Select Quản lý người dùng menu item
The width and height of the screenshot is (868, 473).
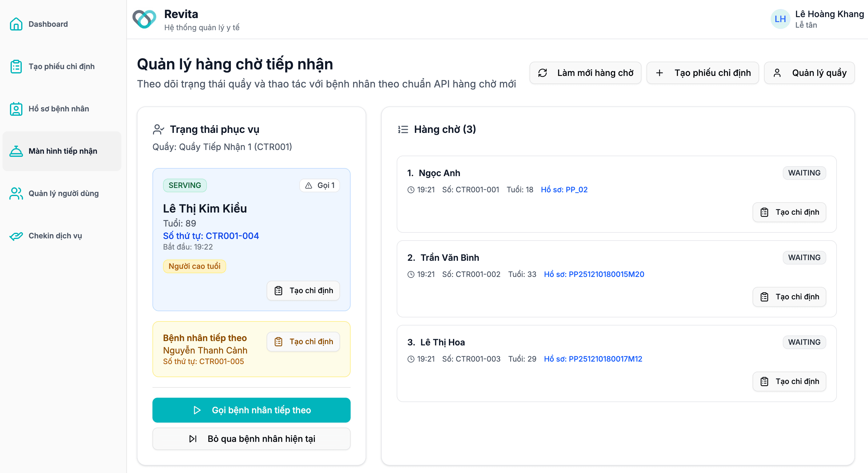click(x=62, y=193)
